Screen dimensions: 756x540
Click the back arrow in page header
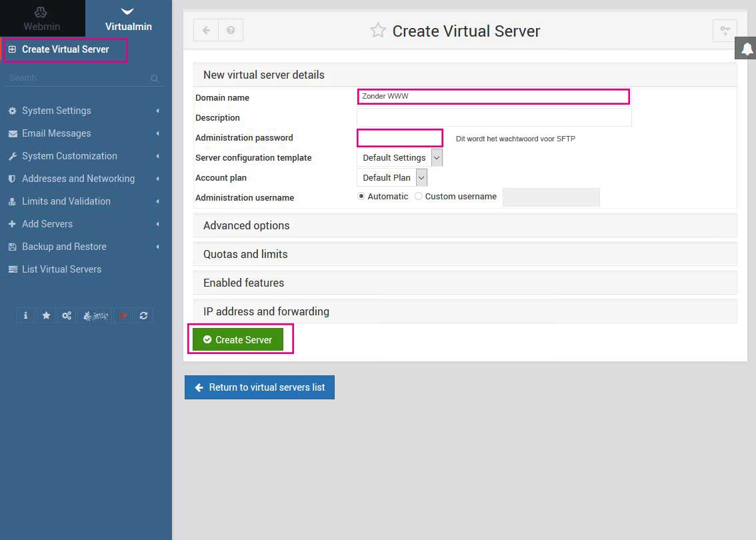tap(206, 30)
